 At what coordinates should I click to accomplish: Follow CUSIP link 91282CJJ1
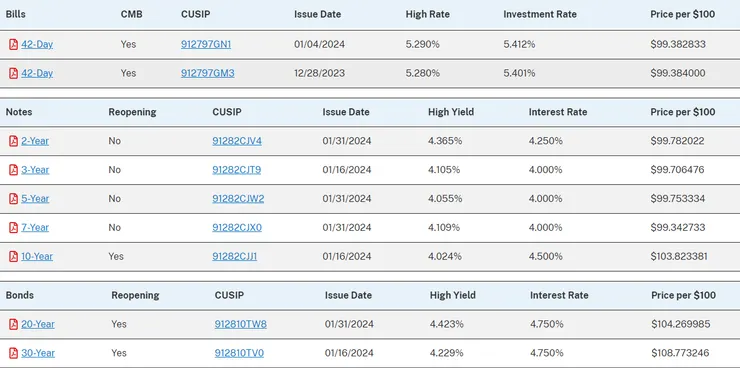click(x=235, y=256)
